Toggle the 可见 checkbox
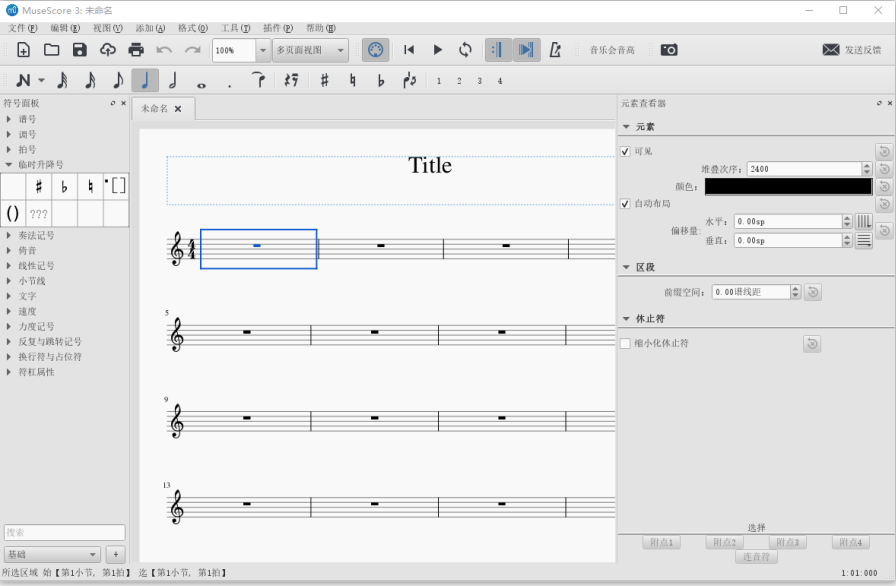This screenshot has height=586, width=896. coord(625,152)
